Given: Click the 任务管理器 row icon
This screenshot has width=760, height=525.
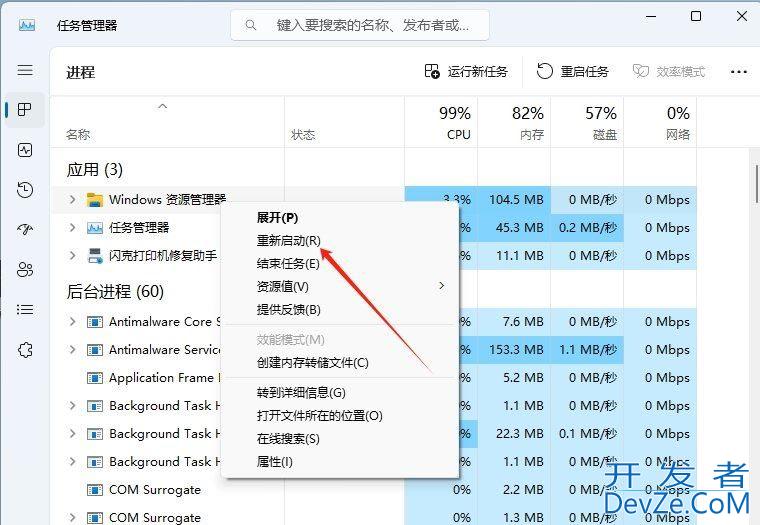Looking at the screenshot, I should coord(95,227).
